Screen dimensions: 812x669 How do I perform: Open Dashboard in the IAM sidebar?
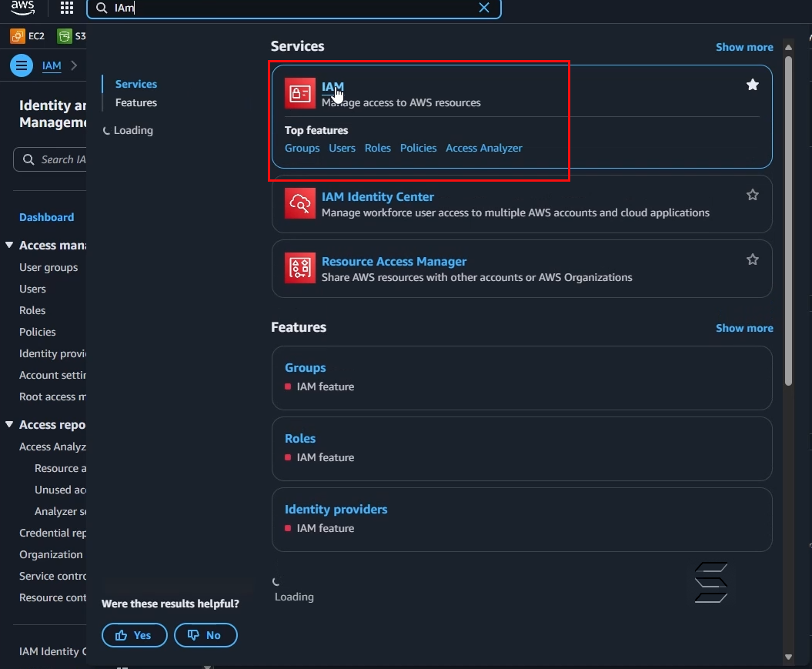(46, 217)
